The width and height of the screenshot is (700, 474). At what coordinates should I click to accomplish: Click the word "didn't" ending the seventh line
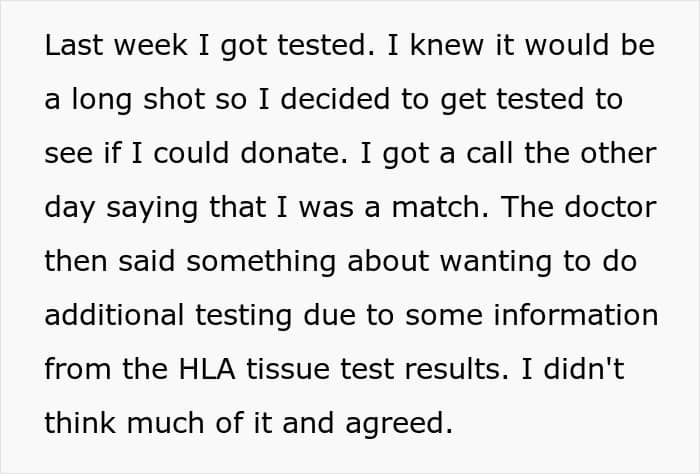[584, 370]
